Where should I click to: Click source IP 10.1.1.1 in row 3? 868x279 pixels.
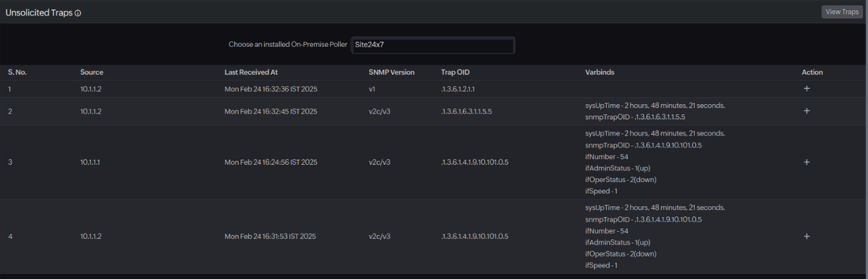tap(90, 163)
